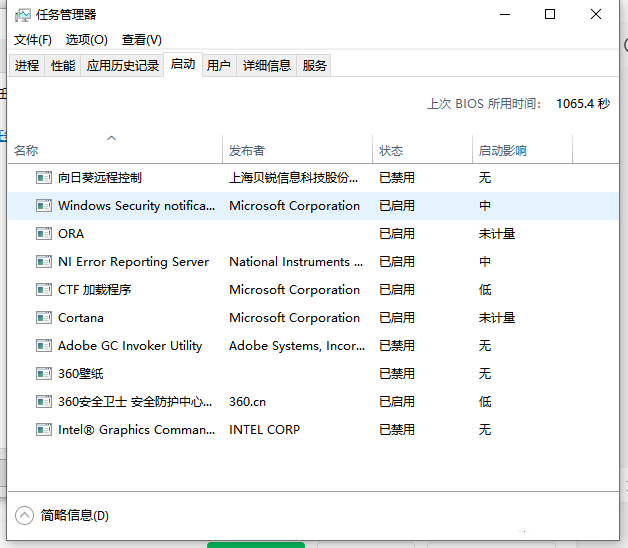The image size is (628, 548).
Task: Select the NI Error Reporting Server name
Action: click(x=133, y=262)
